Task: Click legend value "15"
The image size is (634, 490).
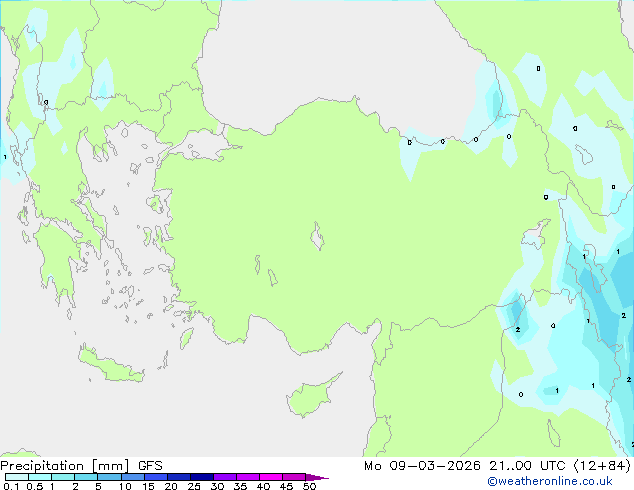Action: (x=148, y=486)
